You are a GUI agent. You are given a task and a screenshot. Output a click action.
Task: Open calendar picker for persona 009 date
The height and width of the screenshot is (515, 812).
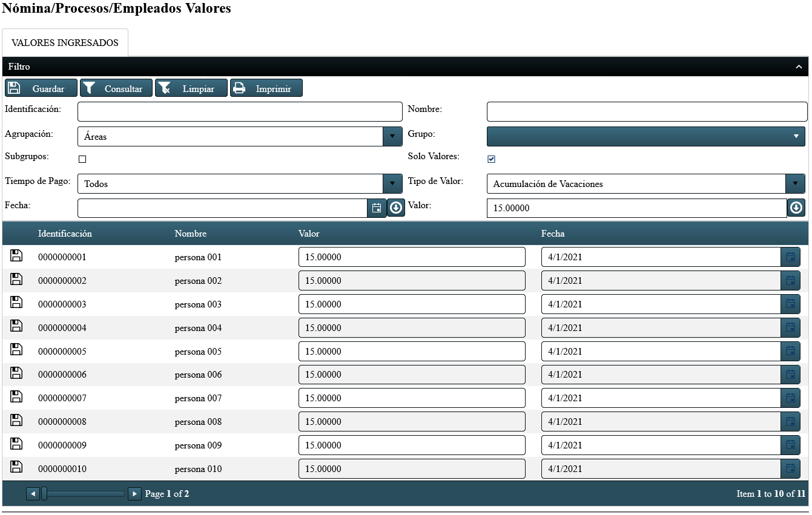click(790, 445)
